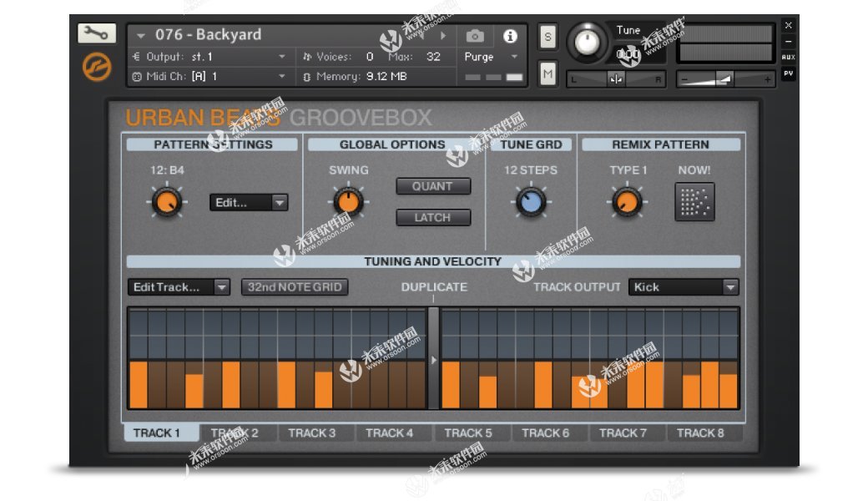Toggle the 32nd NOTE GRID button
This screenshot has height=501, width=868.
tap(295, 286)
